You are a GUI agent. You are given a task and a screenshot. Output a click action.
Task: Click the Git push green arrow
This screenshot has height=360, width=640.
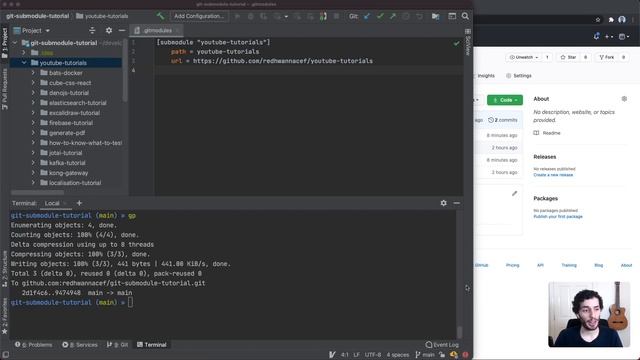393,16
